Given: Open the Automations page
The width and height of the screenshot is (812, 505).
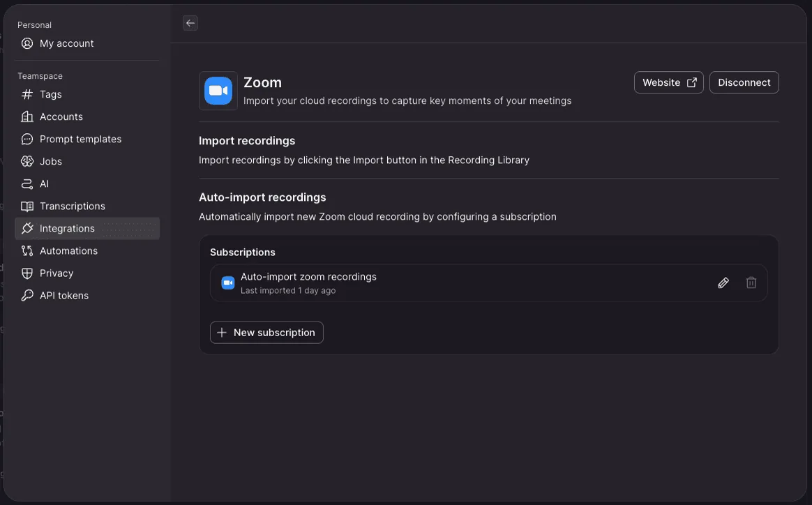Looking at the screenshot, I should [x=87, y=250].
